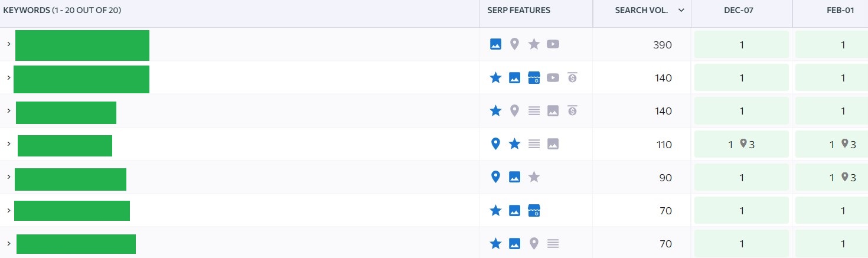Image resolution: width=868 pixels, height=258 pixels.
Task: Click the dollar ads icon beside the video icon
Action: 572,77
